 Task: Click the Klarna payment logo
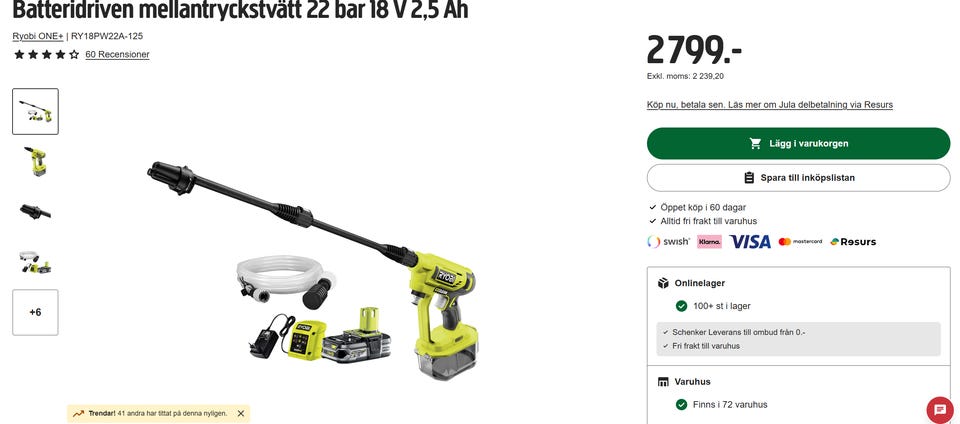(710, 242)
